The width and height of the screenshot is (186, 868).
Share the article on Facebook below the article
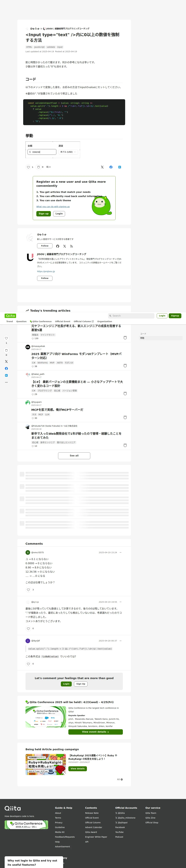[x=111, y=167]
